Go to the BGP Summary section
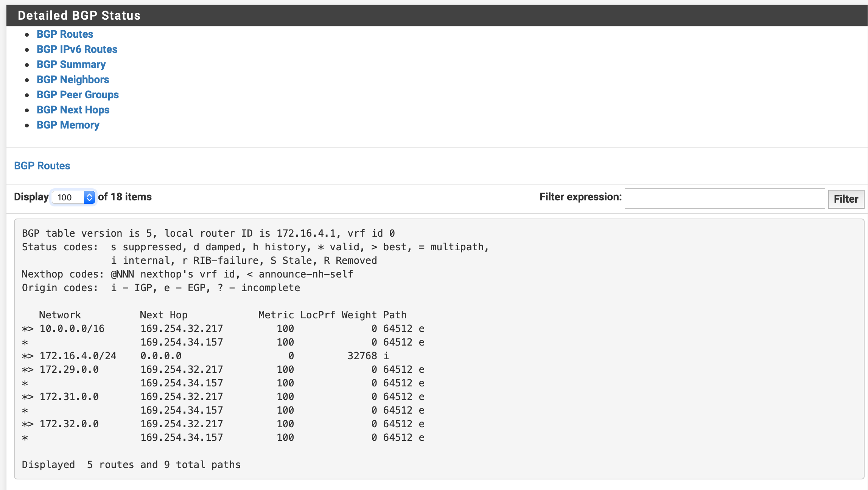The height and width of the screenshot is (490, 868). click(71, 64)
